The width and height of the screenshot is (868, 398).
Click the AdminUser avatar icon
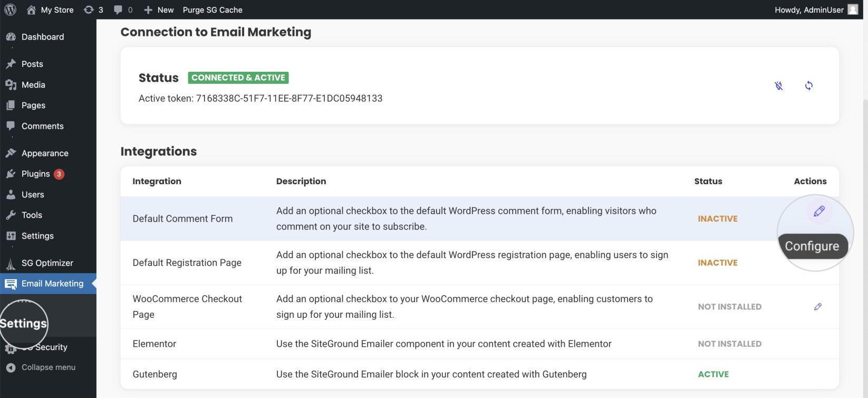(853, 10)
